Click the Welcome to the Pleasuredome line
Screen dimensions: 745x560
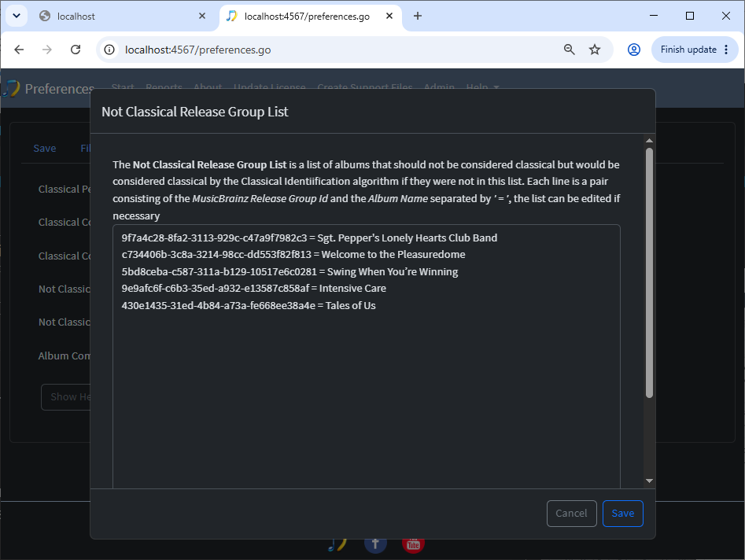pos(293,255)
